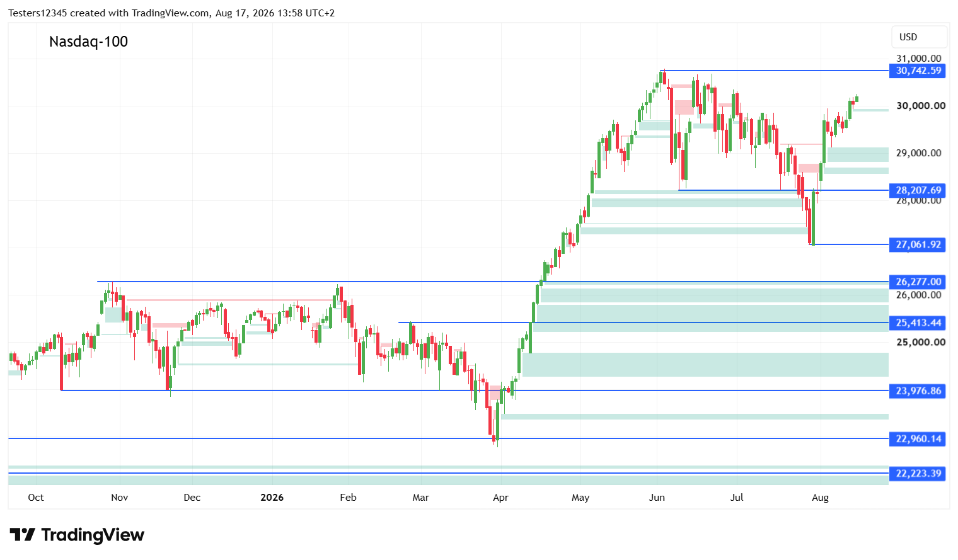Image resolution: width=958 pixels, height=560 pixels.
Task: Click the 30,000.00 price axis value
Action: pos(921,106)
